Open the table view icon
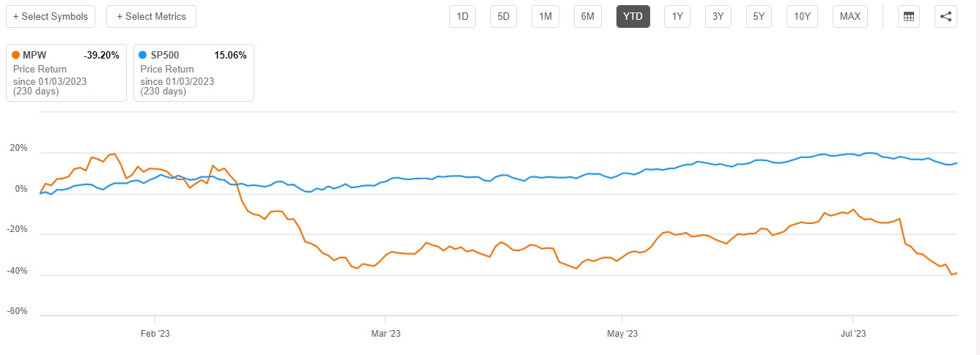 click(x=909, y=17)
